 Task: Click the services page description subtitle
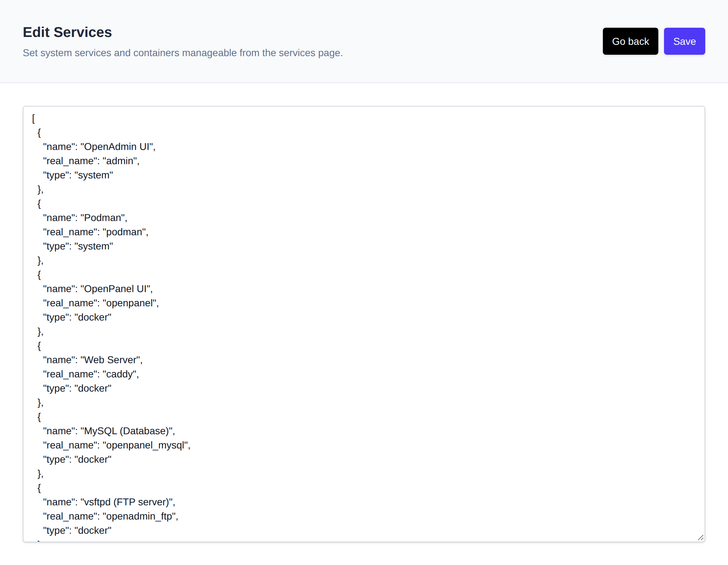[x=183, y=53]
